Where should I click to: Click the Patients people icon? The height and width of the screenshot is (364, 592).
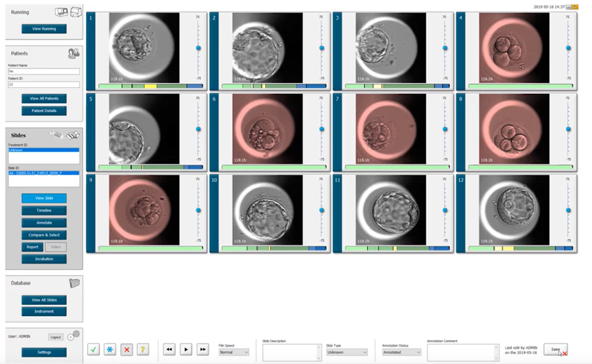click(x=73, y=53)
